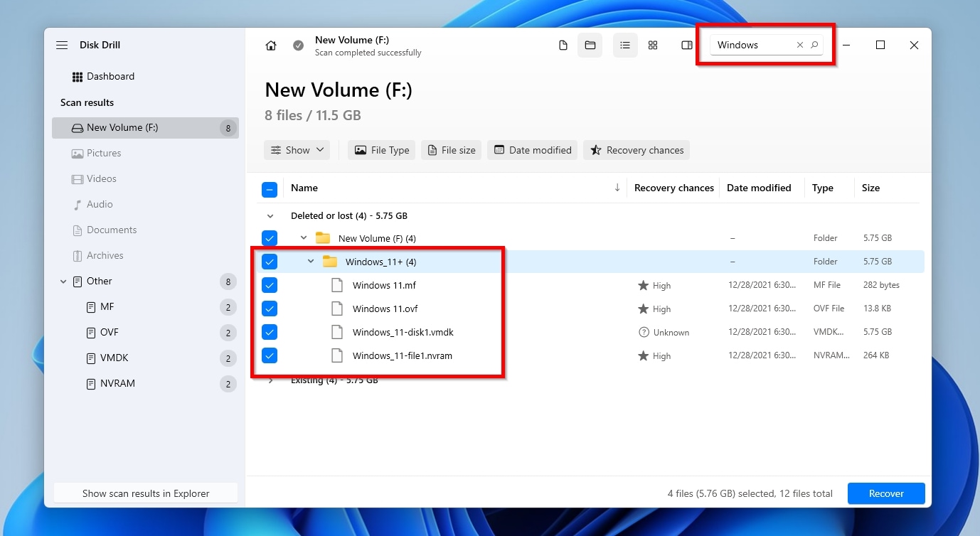Click the Windows_11-file1.nvram file icon
This screenshot has height=536, width=980.
pyautogui.click(x=337, y=355)
